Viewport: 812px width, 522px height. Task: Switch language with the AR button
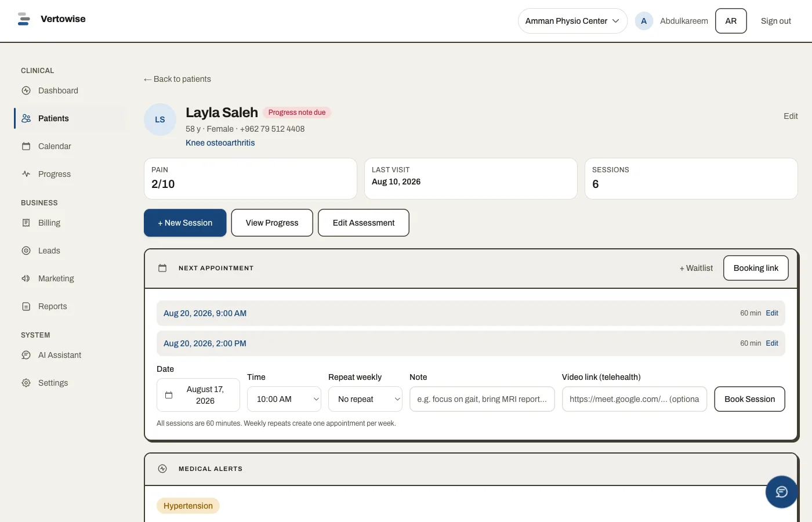pos(731,21)
